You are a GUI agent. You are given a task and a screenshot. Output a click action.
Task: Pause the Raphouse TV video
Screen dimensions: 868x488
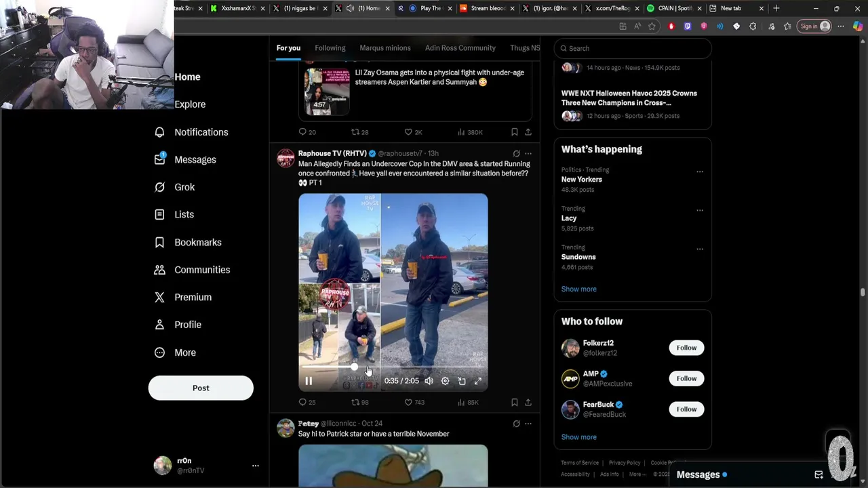(309, 381)
